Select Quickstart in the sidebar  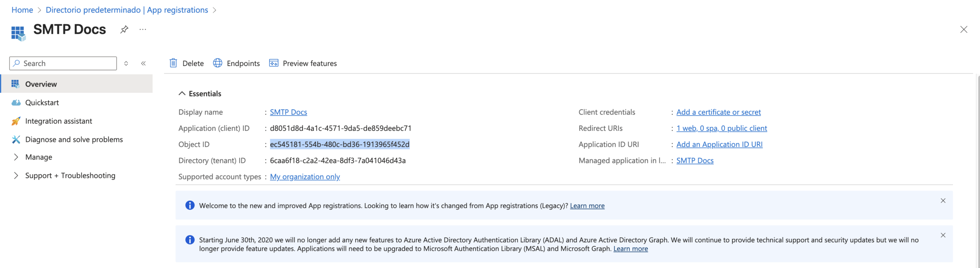42,103
